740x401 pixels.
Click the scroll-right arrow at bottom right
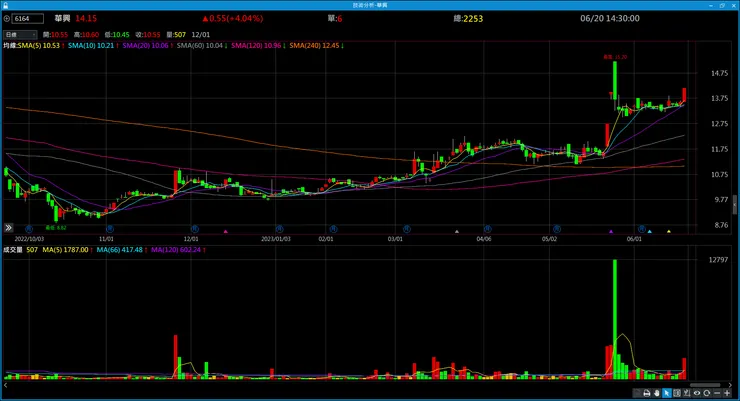click(x=731, y=385)
